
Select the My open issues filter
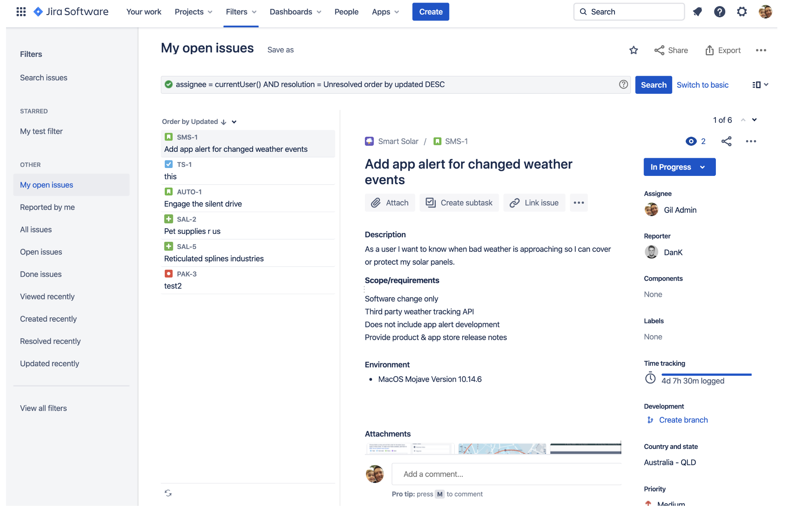(46, 184)
